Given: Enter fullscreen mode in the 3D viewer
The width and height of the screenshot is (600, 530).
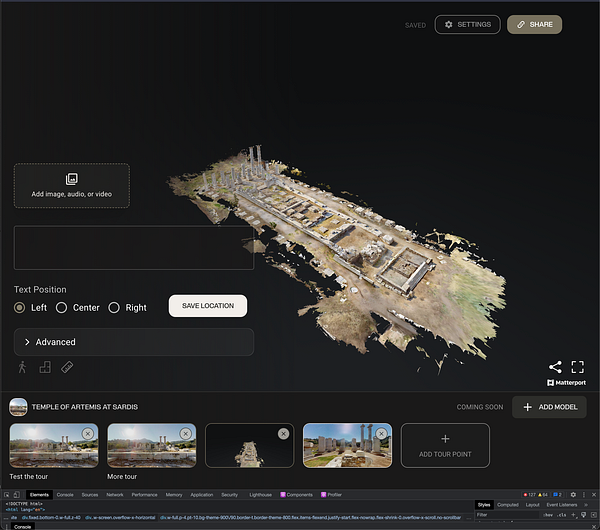Looking at the screenshot, I should tap(577, 367).
